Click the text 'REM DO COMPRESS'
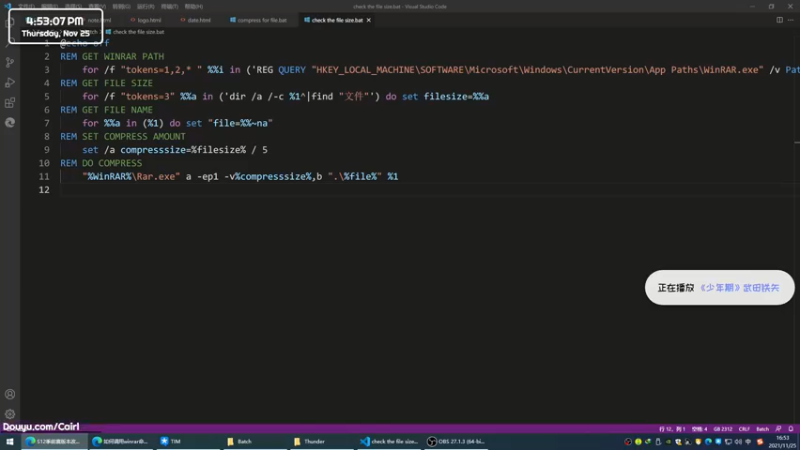The image size is (800, 450). (101, 163)
